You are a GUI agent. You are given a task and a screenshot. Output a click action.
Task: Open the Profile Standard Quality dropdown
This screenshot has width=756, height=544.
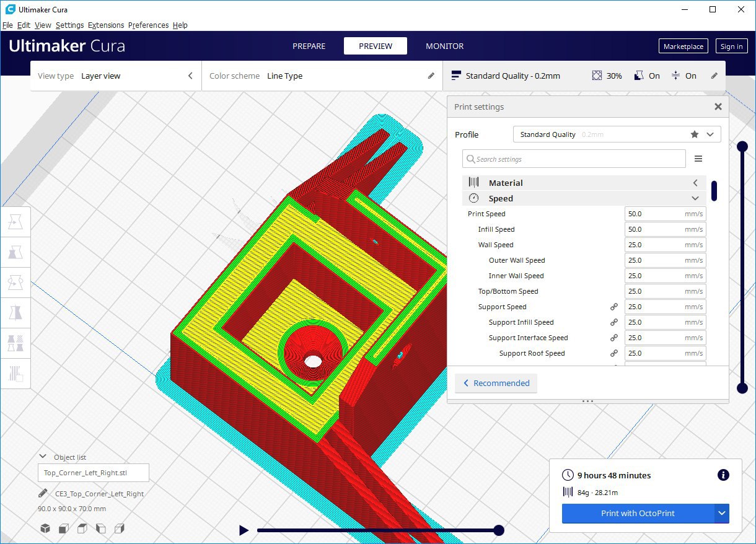click(617, 134)
